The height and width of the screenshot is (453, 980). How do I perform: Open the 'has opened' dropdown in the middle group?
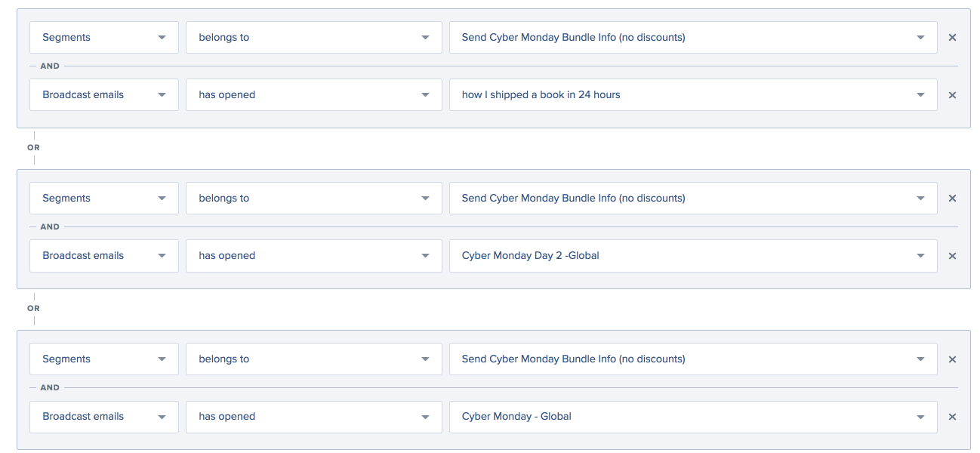click(x=313, y=255)
